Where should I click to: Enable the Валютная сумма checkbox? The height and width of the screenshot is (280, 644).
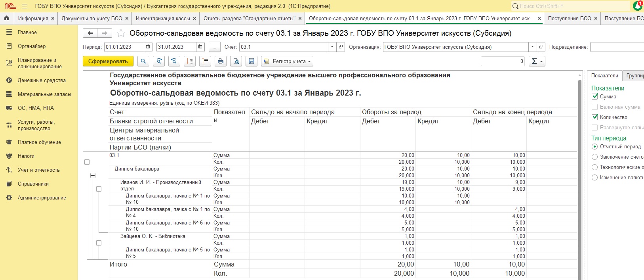[x=594, y=107]
